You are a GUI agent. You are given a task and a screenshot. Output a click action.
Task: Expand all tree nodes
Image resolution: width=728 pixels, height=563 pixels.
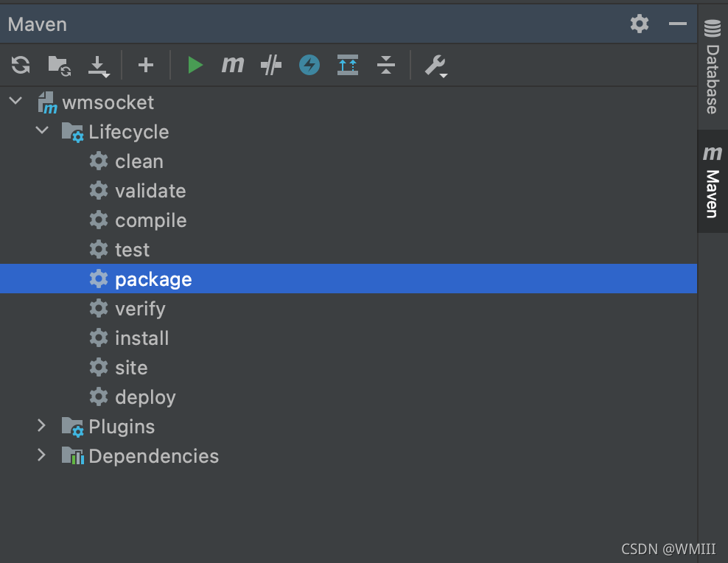pyautogui.click(x=348, y=65)
